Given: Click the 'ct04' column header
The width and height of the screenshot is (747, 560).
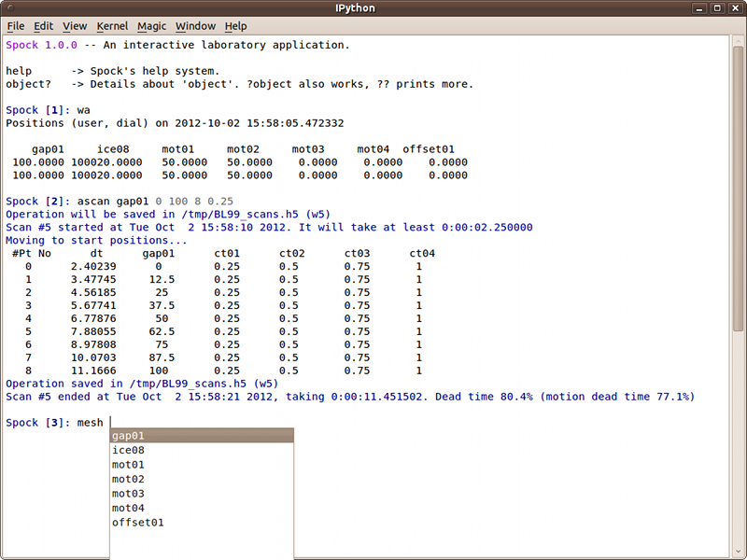Looking at the screenshot, I should [422, 253].
